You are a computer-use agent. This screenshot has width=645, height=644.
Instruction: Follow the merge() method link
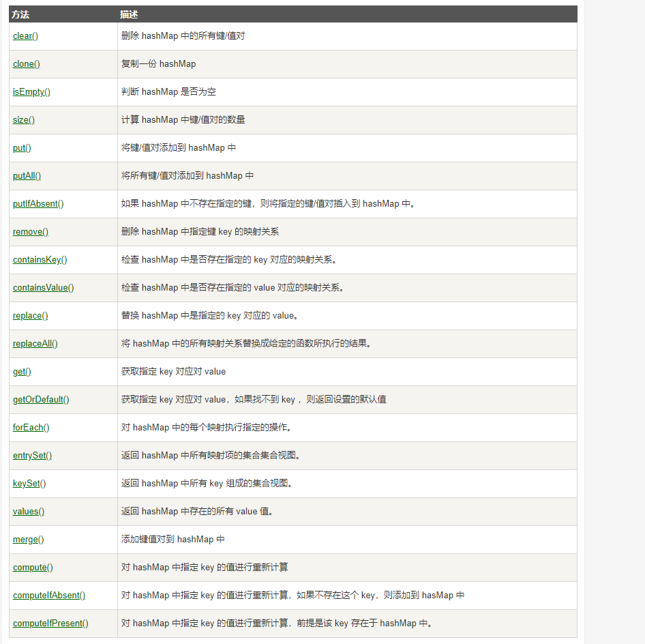(x=29, y=540)
